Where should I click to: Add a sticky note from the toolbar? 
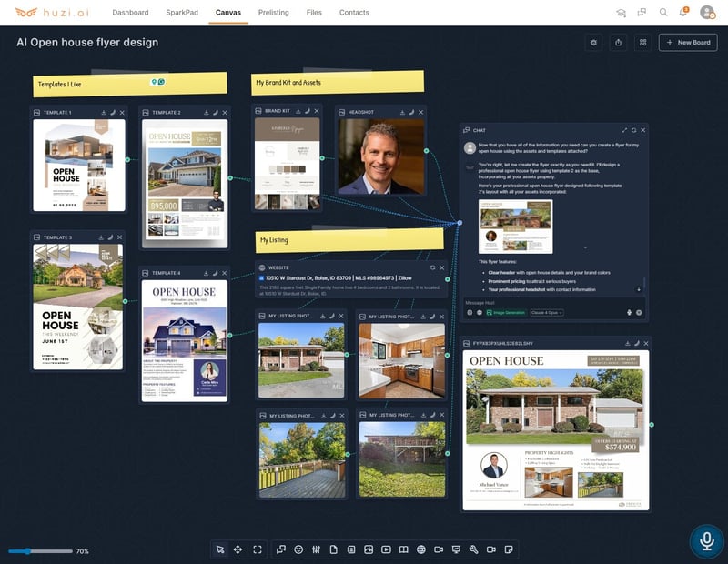pos(509,549)
